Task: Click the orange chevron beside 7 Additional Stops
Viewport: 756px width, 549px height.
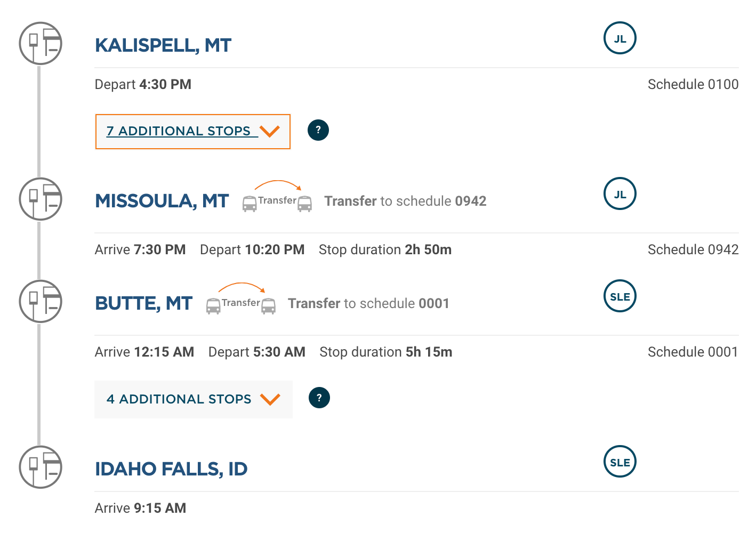Action: [270, 131]
